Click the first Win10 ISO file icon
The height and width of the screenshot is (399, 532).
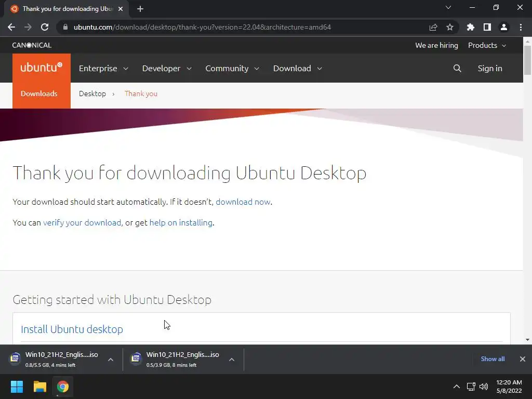pos(15,358)
